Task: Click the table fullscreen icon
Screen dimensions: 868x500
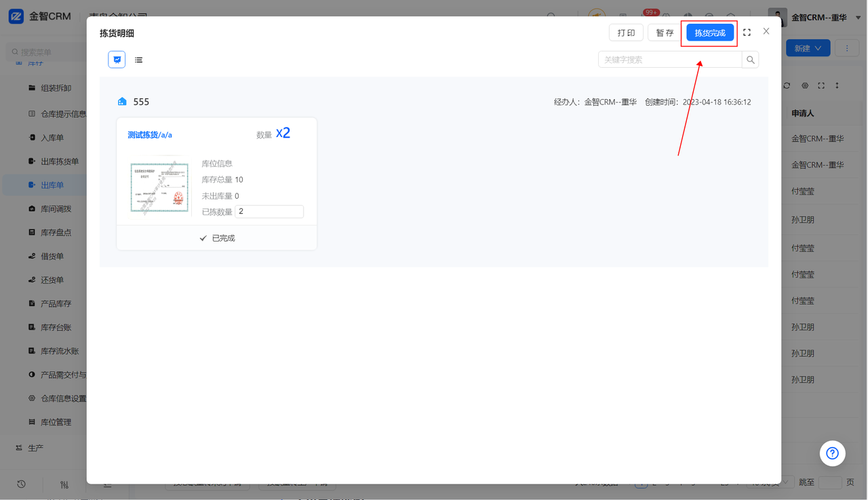Action: point(821,85)
